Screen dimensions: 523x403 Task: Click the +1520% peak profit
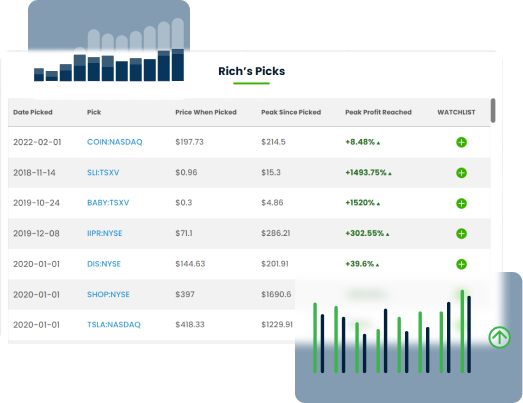pos(363,203)
